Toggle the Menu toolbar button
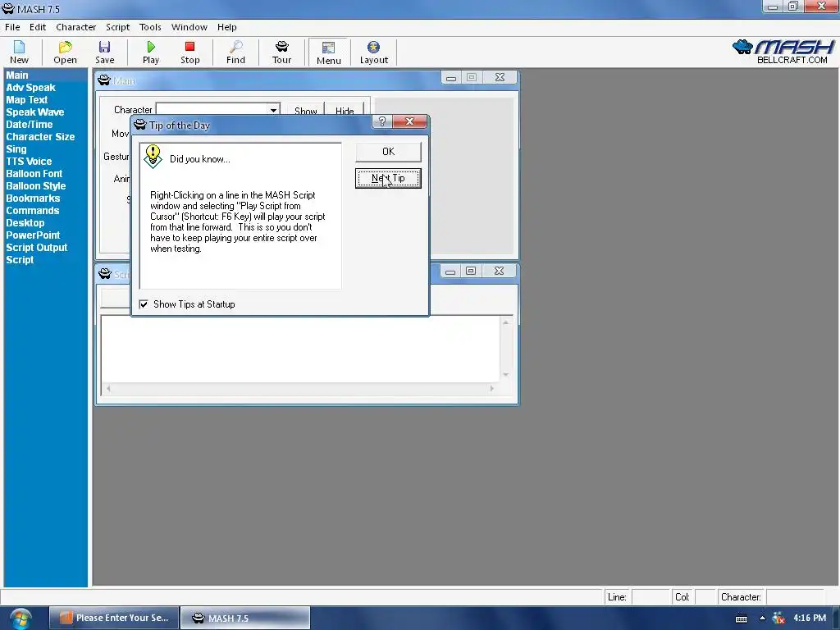Viewport: 840px width, 630px height. coord(328,52)
